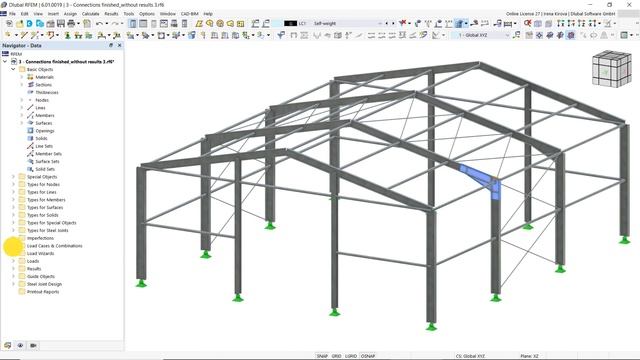Open the Results menu
Image resolution: width=640 pixels, height=360 pixels.
pos(111,14)
